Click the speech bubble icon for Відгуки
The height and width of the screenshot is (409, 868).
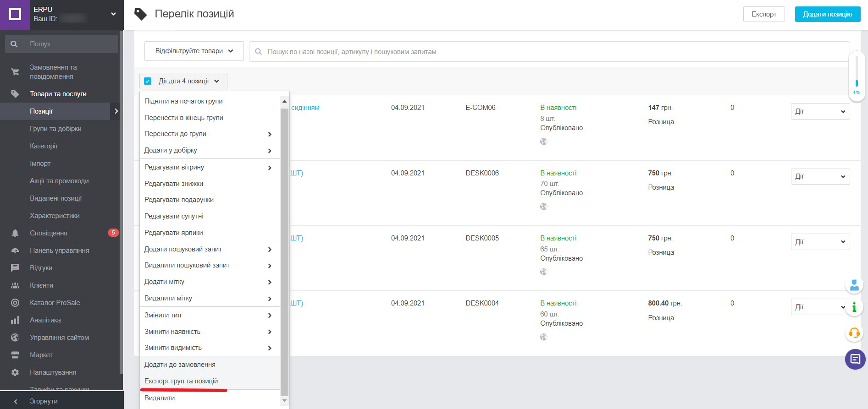tap(15, 268)
